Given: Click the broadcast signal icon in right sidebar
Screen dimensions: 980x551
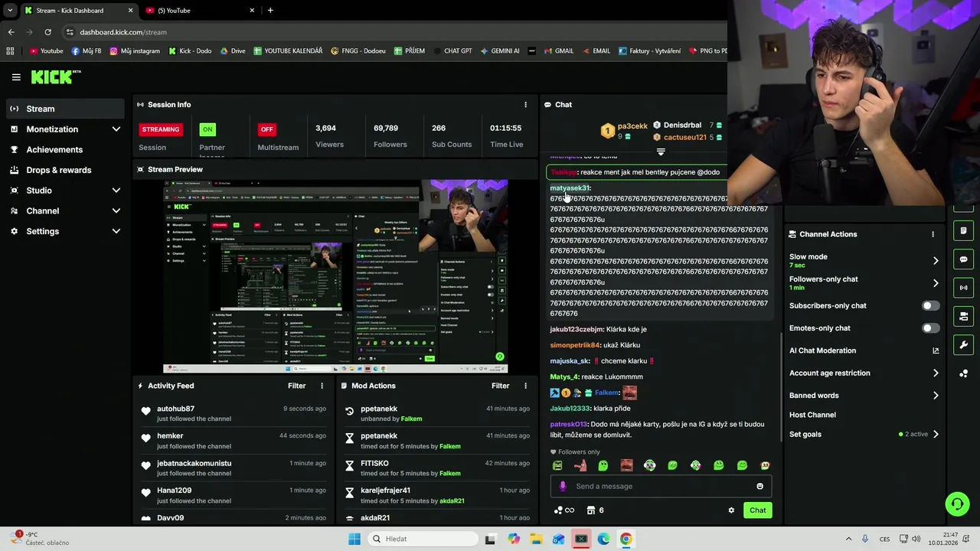Looking at the screenshot, I should click(963, 288).
